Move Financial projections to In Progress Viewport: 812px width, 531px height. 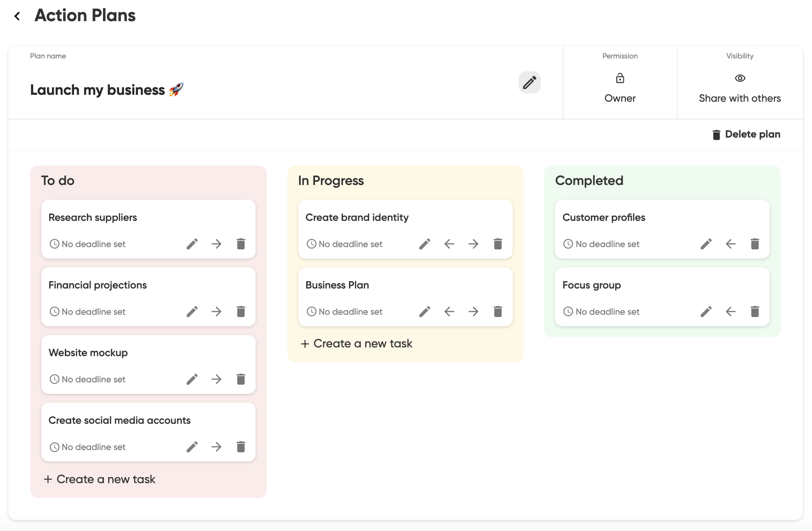click(217, 312)
